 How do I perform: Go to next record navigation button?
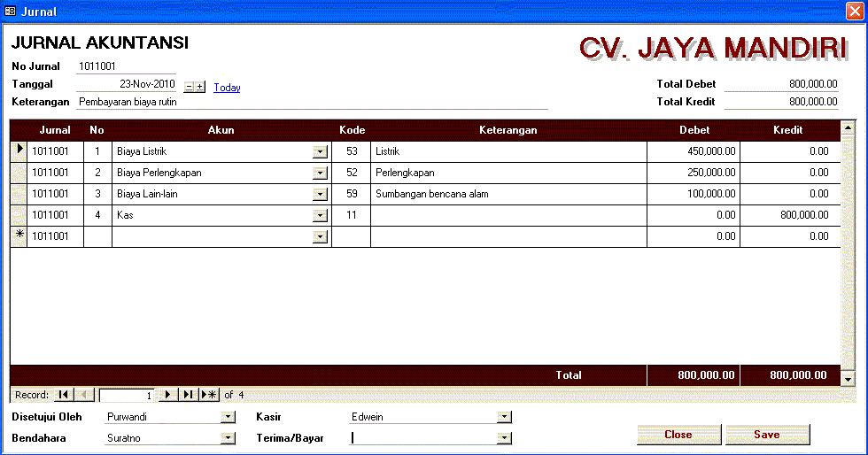pos(167,395)
